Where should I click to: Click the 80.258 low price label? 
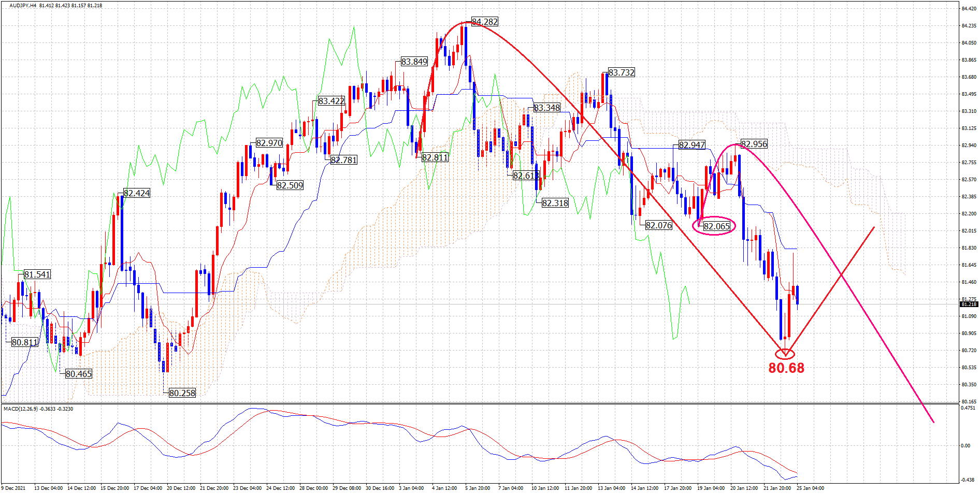pos(182,393)
